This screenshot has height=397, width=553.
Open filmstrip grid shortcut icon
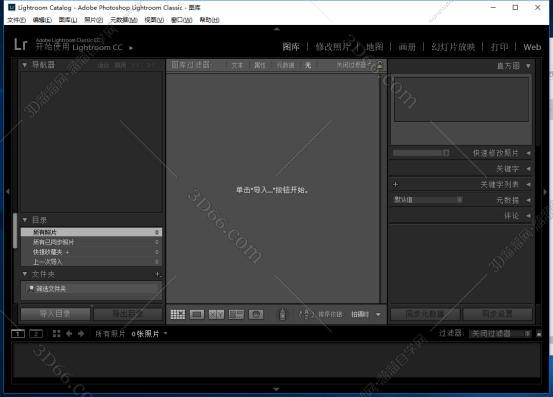point(56,334)
